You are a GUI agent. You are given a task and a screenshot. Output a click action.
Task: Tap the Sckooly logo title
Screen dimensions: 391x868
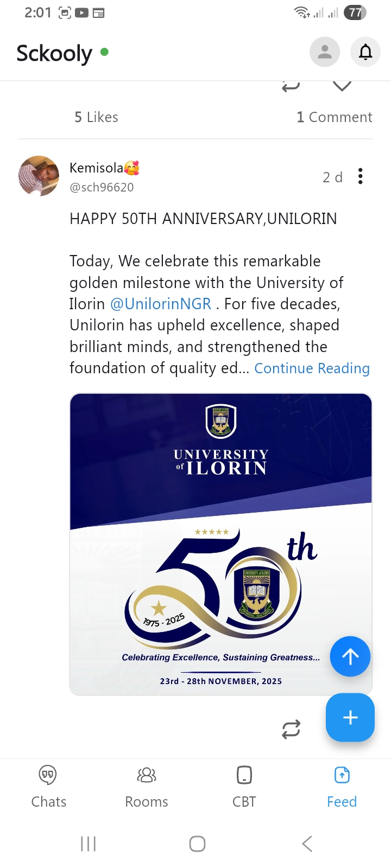click(x=54, y=53)
